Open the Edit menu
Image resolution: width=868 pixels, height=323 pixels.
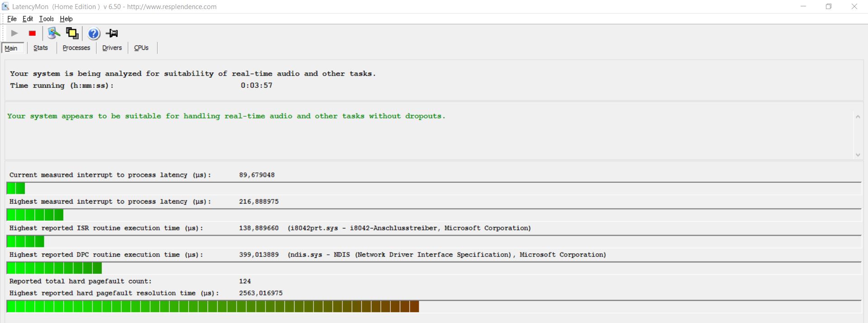pyautogui.click(x=28, y=19)
